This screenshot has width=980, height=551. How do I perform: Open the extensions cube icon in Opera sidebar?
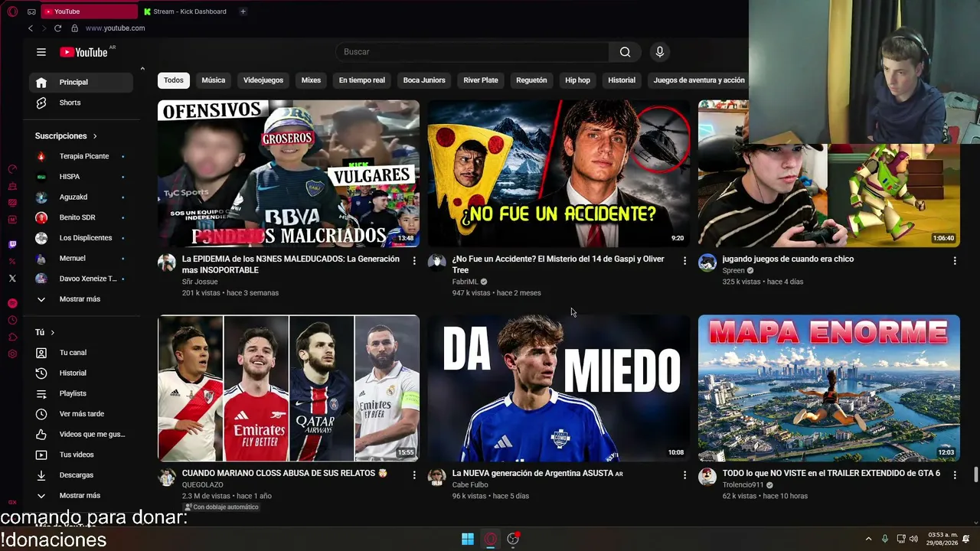pos(12,337)
